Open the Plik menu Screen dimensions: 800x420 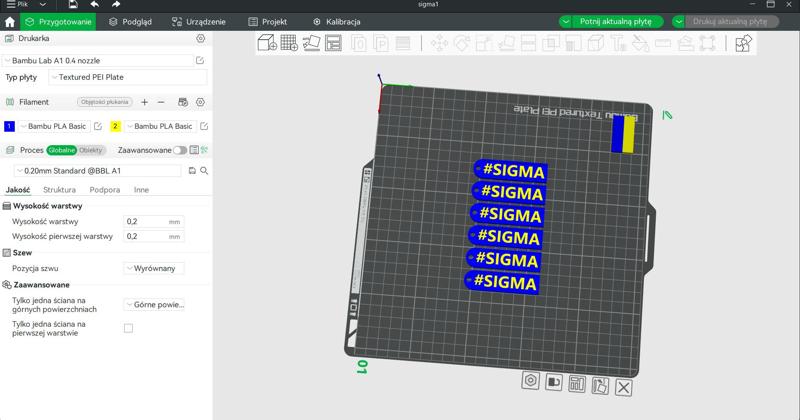(x=17, y=5)
